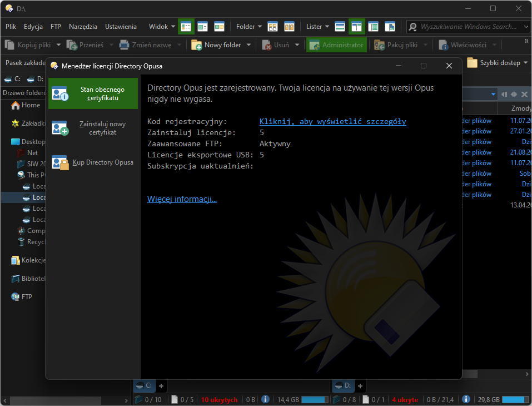Image resolution: width=532 pixels, height=406 pixels.
Task: Open the Narzędzia menu
Action: (x=83, y=27)
